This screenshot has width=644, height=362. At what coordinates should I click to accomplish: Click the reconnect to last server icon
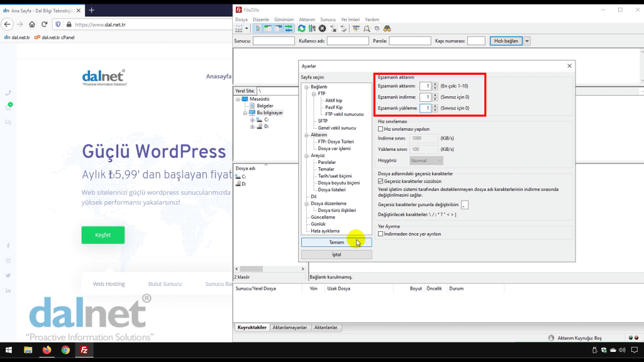pos(343,29)
